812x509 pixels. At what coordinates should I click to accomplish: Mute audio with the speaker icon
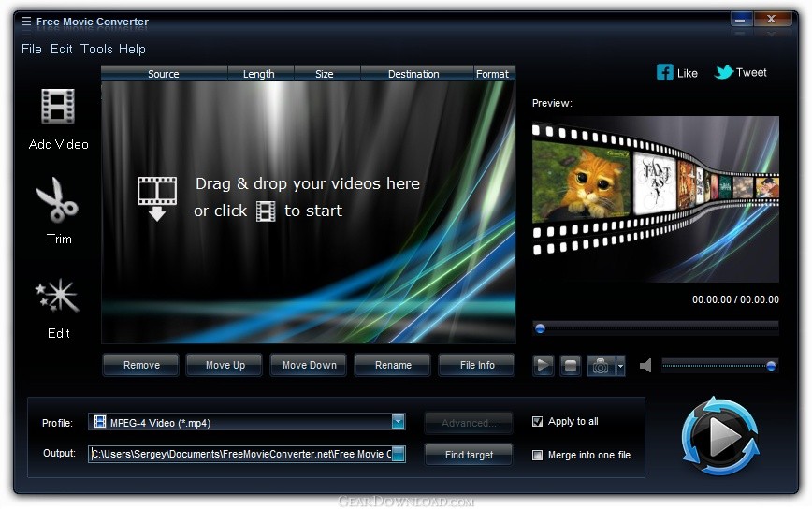pos(645,366)
